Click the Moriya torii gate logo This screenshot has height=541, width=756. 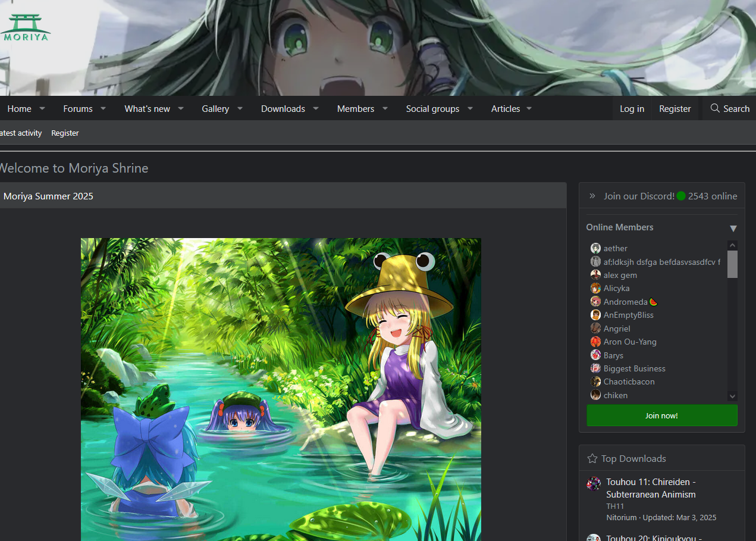(26, 28)
